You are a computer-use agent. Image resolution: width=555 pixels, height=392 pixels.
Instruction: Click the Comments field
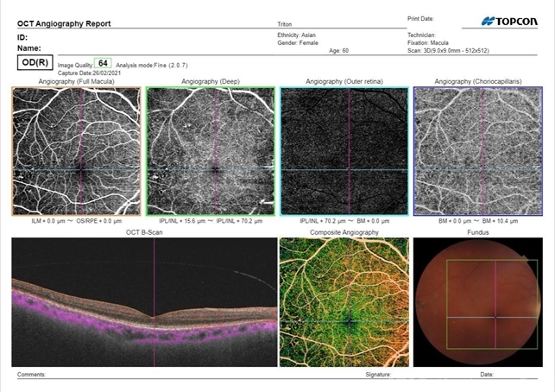click(x=31, y=375)
